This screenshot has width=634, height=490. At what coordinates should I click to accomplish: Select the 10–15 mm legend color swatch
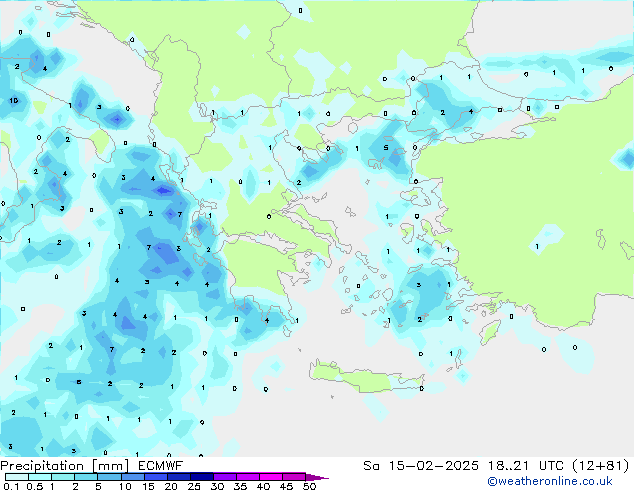pyautogui.click(x=132, y=477)
